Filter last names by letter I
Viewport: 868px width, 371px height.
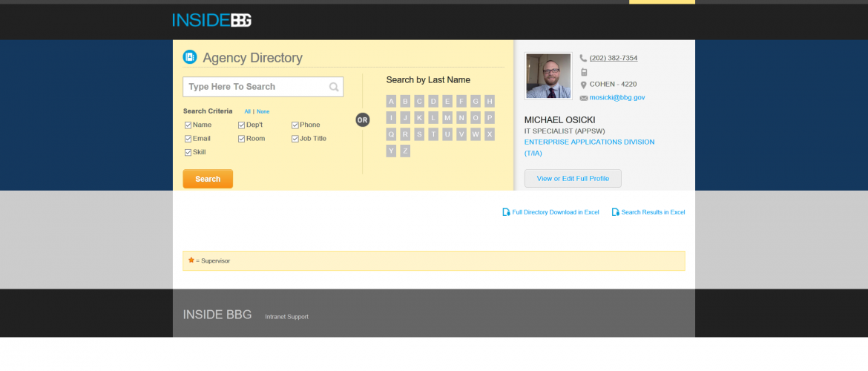click(x=392, y=118)
